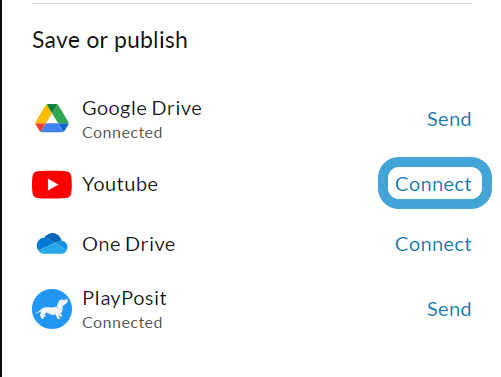Click Connected status under Google Drive

[122, 133]
